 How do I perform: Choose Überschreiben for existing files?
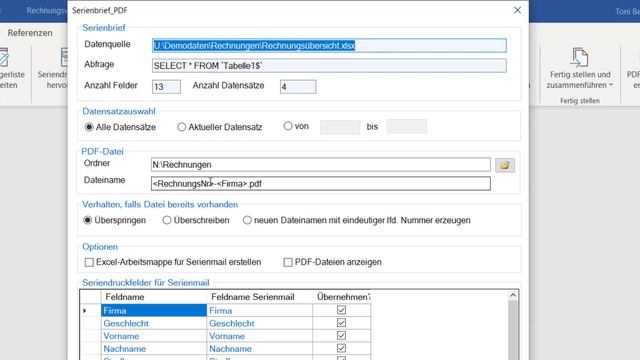(167, 220)
